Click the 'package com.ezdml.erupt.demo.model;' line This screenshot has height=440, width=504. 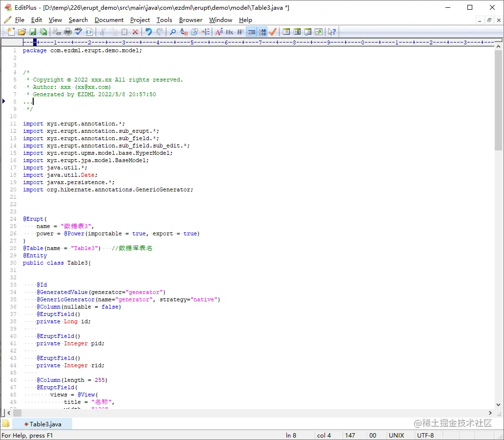(82, 50)
